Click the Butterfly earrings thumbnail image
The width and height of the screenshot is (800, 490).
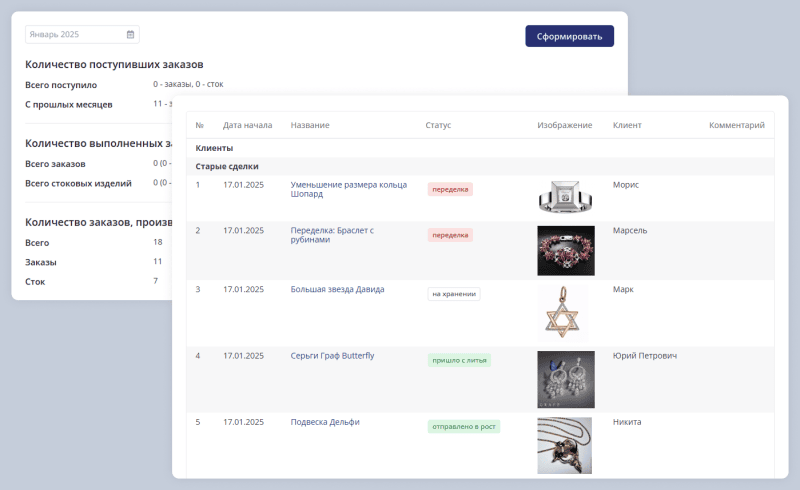[565, 378]
